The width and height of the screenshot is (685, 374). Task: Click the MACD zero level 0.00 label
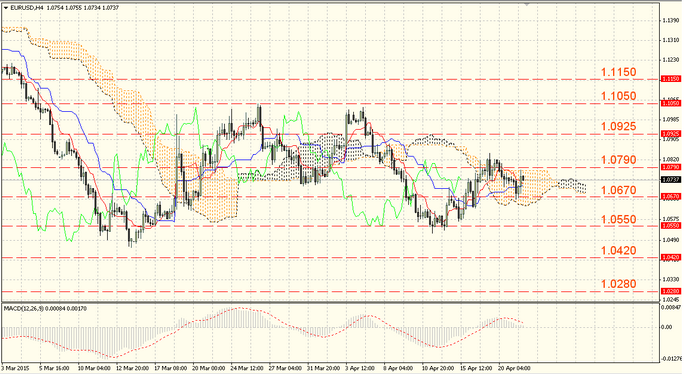[x=667, y=327]
